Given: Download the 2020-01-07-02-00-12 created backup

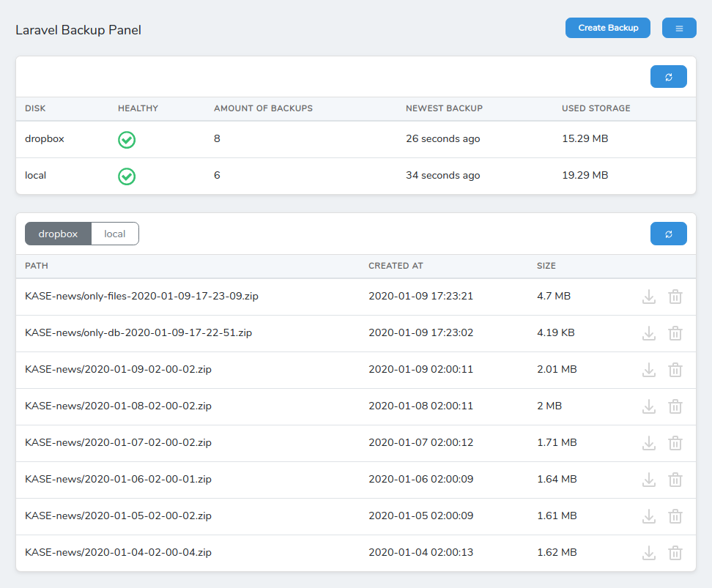Looking at the screenshot, I should point(649,443).
